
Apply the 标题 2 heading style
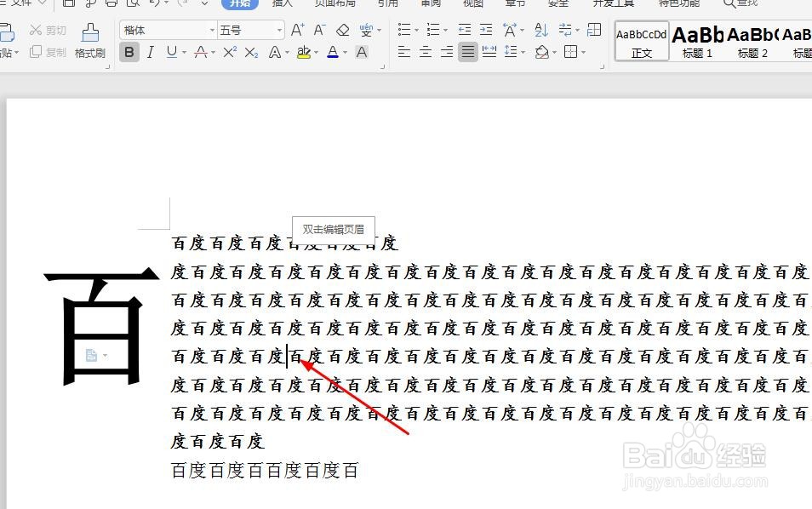[752, 42]
